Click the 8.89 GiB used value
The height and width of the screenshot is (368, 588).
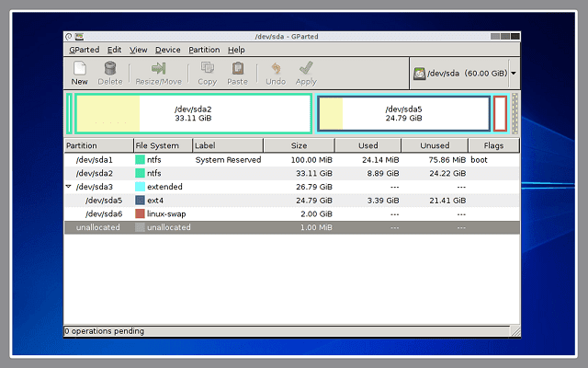coord(383,174)
